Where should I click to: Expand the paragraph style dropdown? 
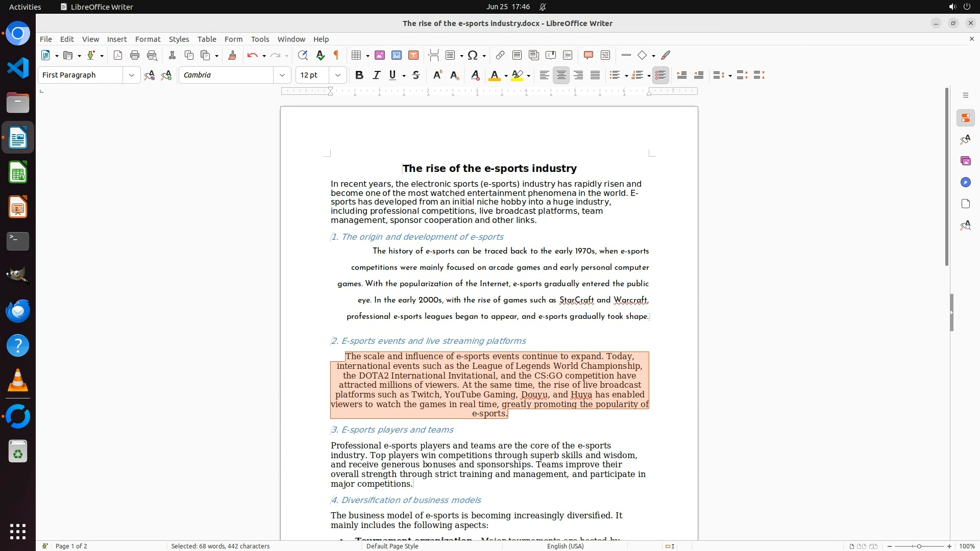pyautogui.click(x=131, y=75)
